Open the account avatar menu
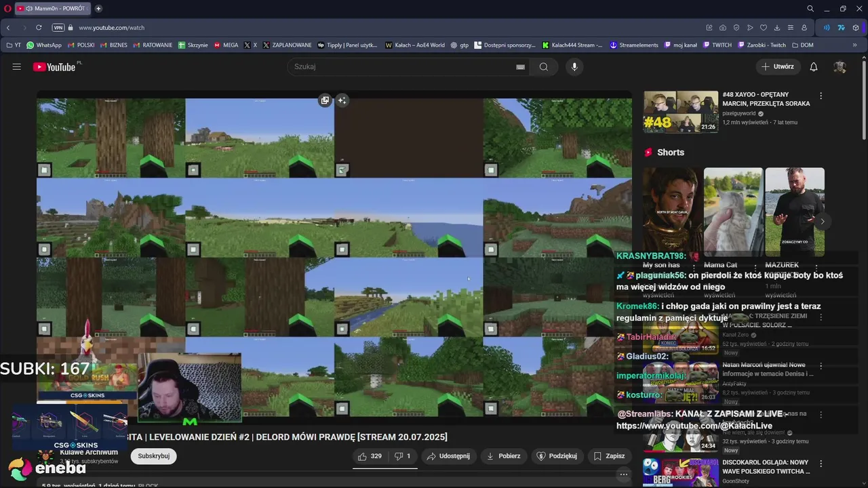 pyautogui.click(x=840, y=66)
